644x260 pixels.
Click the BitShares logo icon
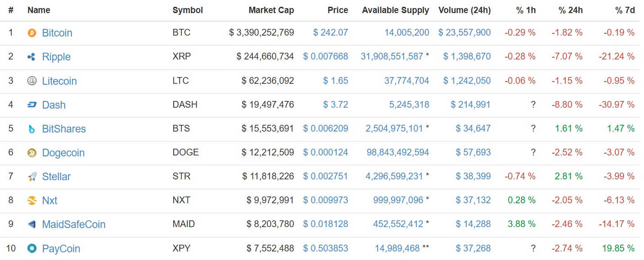[32, 129]
